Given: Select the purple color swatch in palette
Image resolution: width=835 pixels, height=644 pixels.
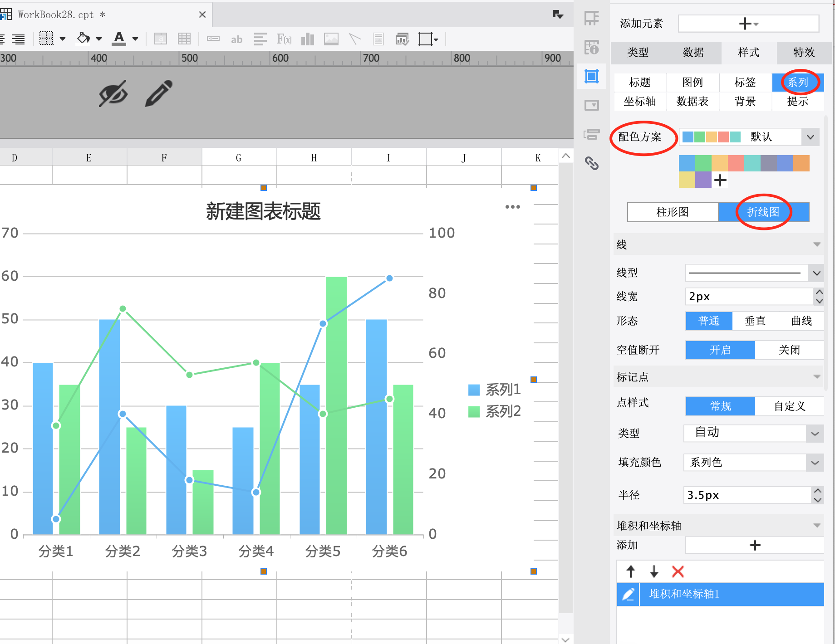Looking at the screenshot, I should [703, 180].
